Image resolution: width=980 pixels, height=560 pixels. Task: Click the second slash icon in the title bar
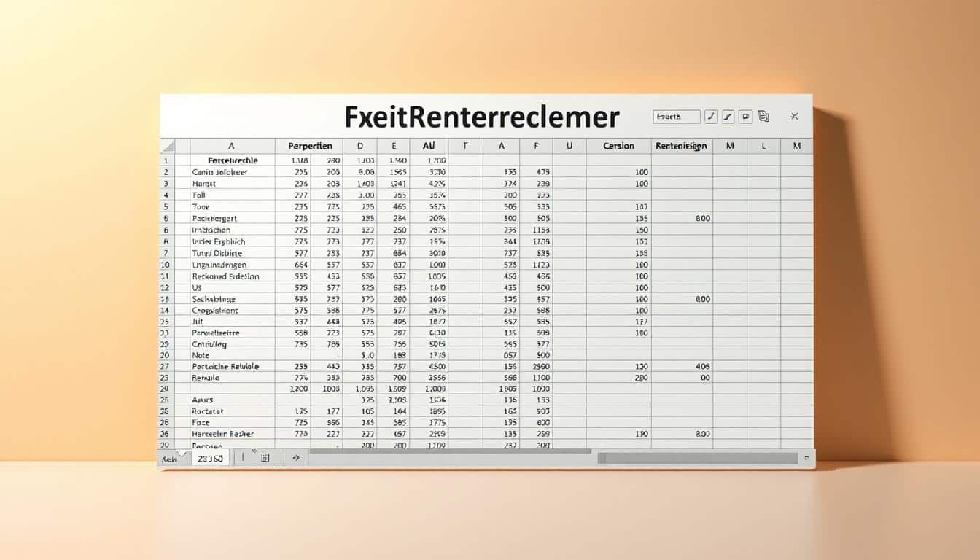(728, 117)
